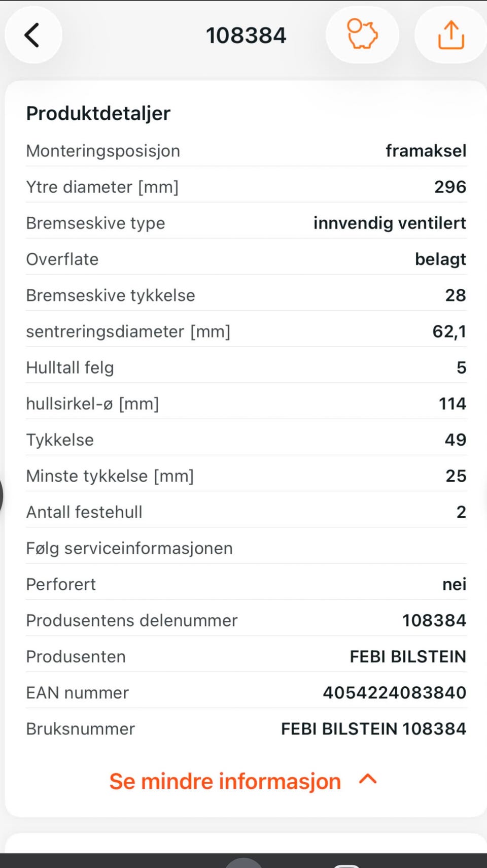Collapse with the orange chevron up arrow

[x=368, y=779]
